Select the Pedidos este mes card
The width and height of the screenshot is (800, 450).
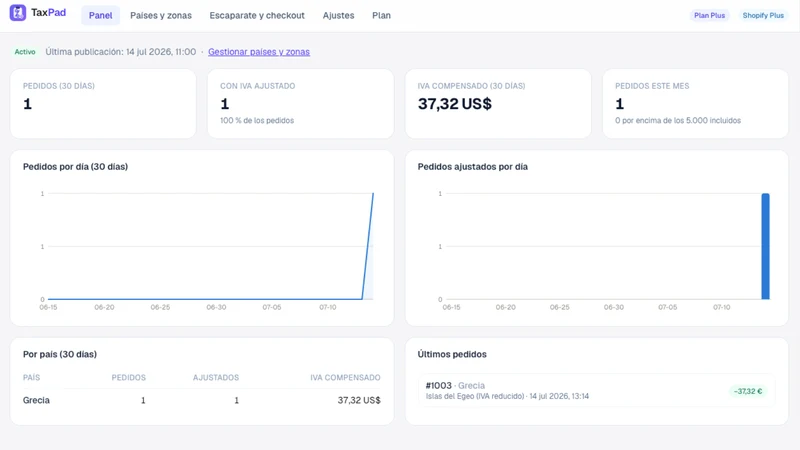pos(695,104)
